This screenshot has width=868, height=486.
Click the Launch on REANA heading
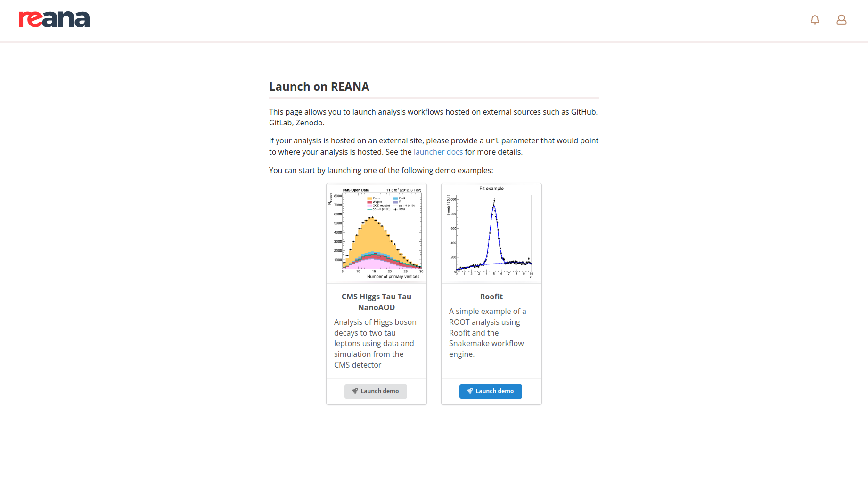coord(319,87)
